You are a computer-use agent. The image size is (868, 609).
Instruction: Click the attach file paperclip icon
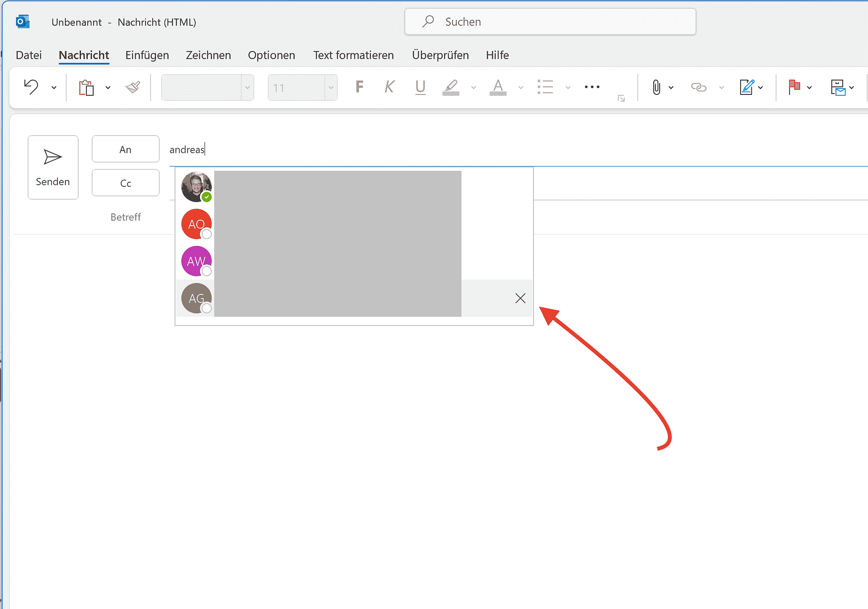pyautogui.click(x=656, y=87)
